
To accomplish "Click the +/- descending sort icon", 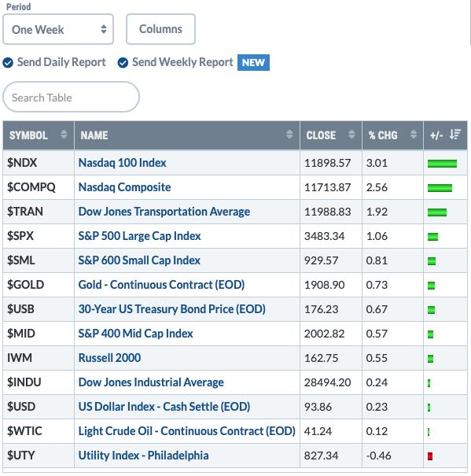I will (455, 135).
